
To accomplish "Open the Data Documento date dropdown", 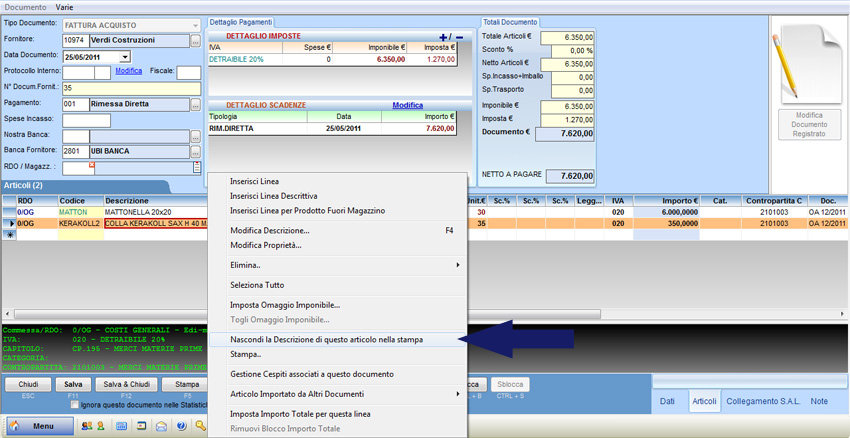I will point(124,57).
